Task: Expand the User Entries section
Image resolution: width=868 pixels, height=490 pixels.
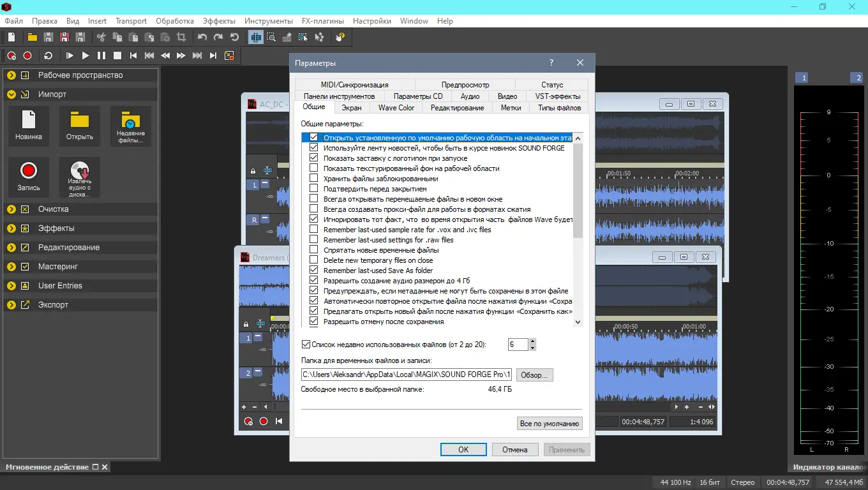Action: [x=11, y=286]
